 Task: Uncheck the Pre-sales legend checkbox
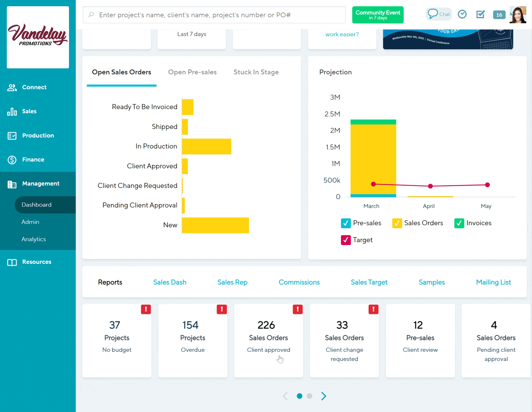(x=346, y=223)
